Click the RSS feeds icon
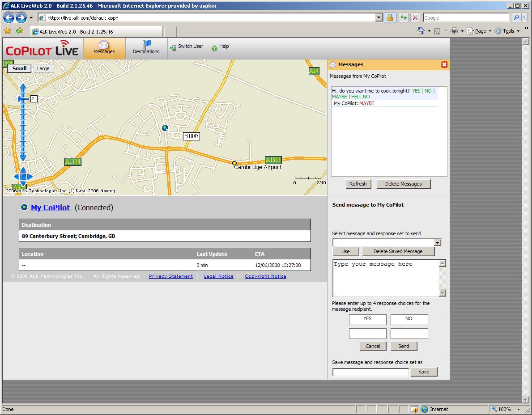 (437, 31)
